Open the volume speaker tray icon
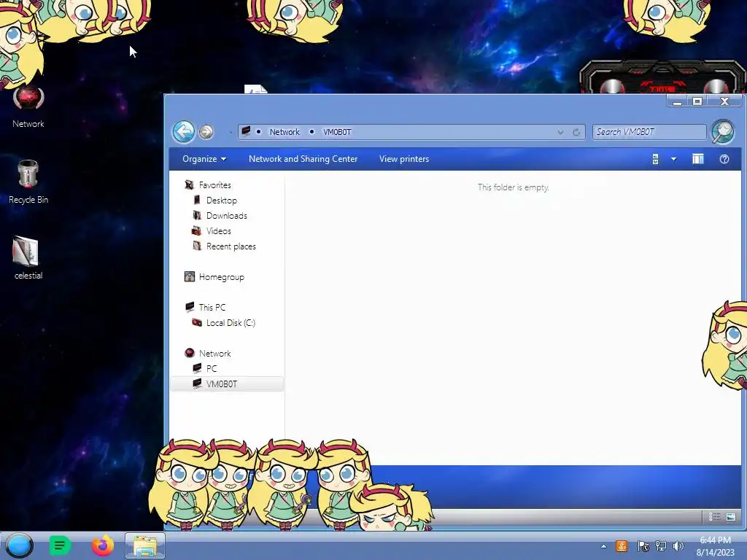This screenshot has height=560, width=747. point(678,546)
